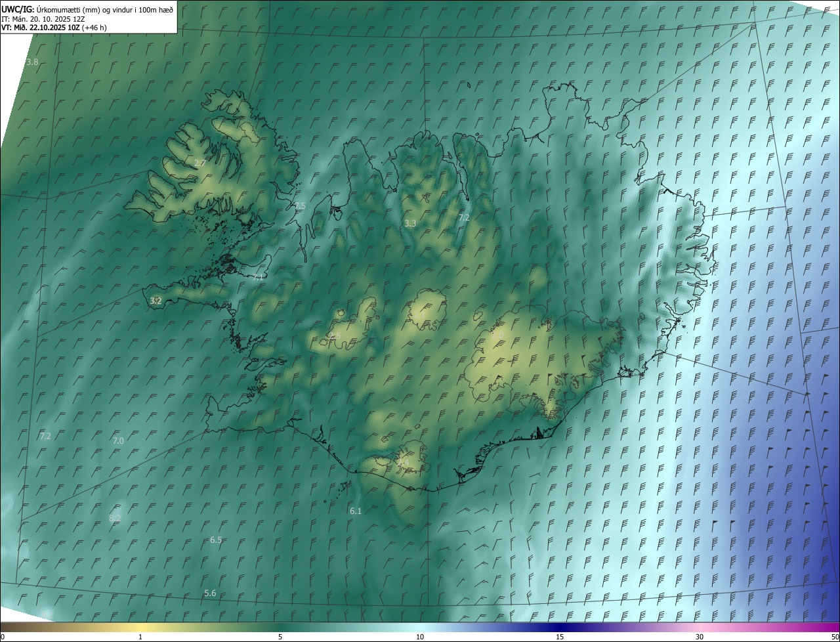Click the '7.0' value in the southwest ocean

pos(118,440)
